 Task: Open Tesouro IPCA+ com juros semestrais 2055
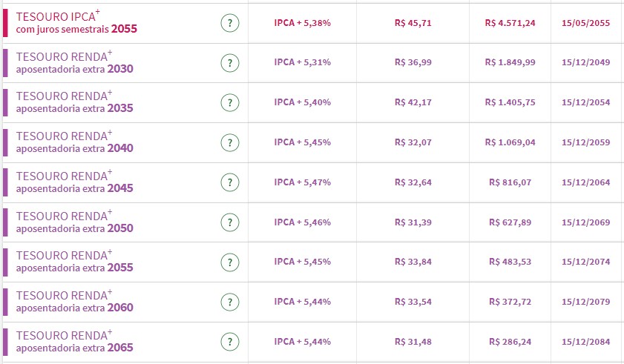point(76,23)
